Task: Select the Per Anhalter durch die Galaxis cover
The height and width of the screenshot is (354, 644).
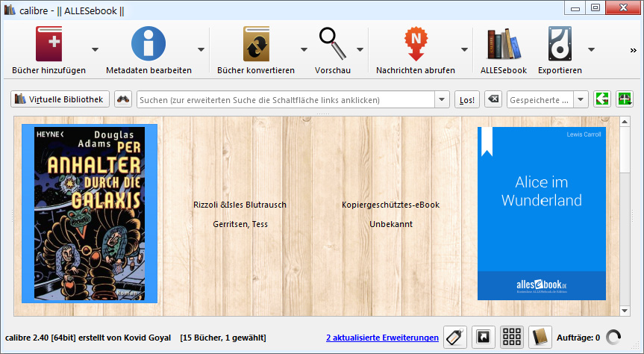Action: tap(90, 214)
